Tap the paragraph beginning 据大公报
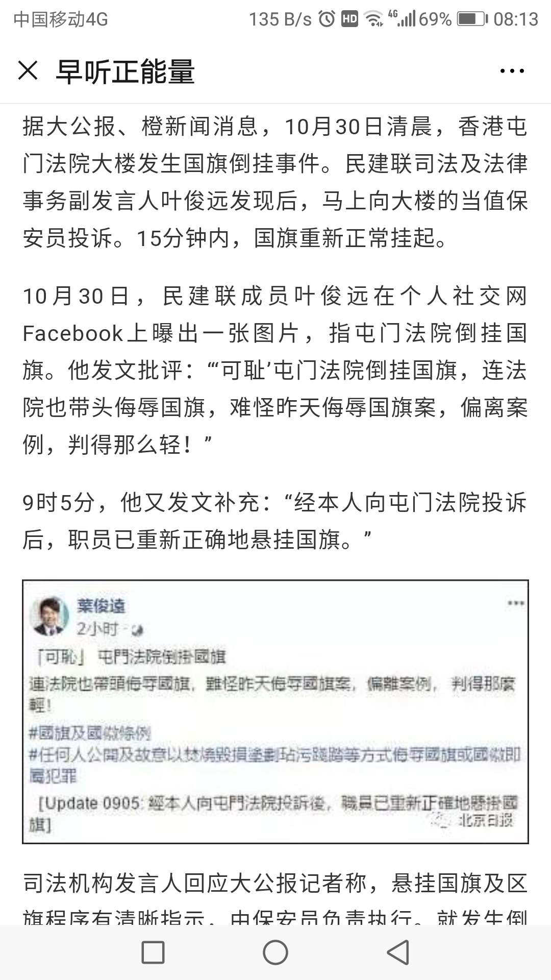551x980 pixels. (275, 182)
